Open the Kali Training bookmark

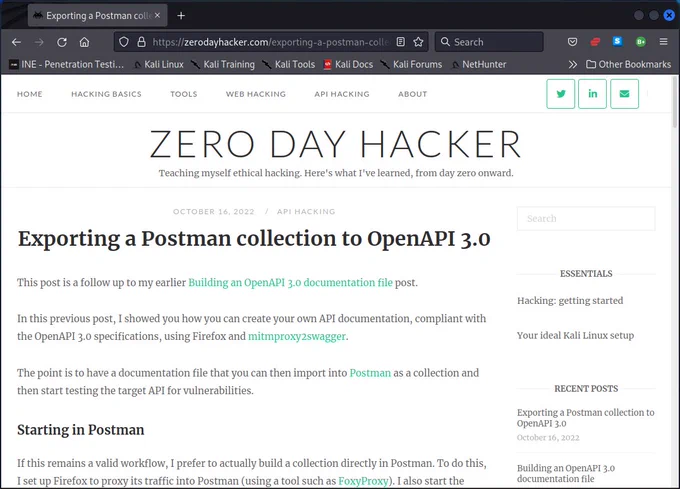coord(223,65)
